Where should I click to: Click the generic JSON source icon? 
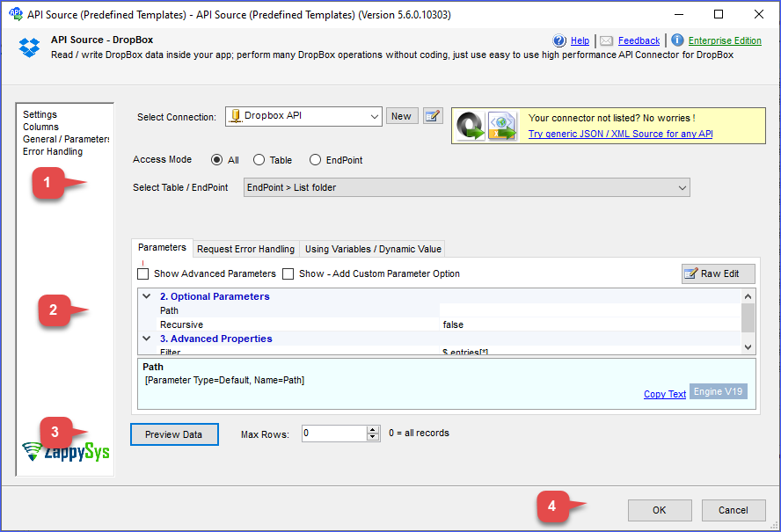tap(471, 126)
